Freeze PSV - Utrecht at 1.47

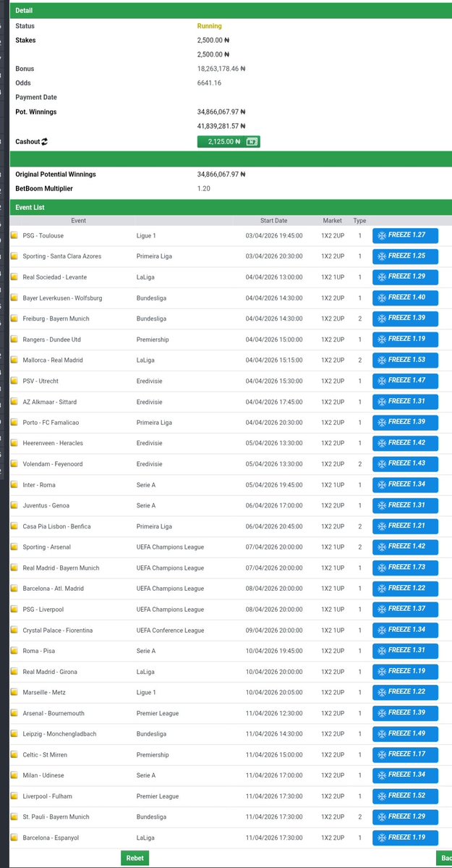(x=405, y=381)
